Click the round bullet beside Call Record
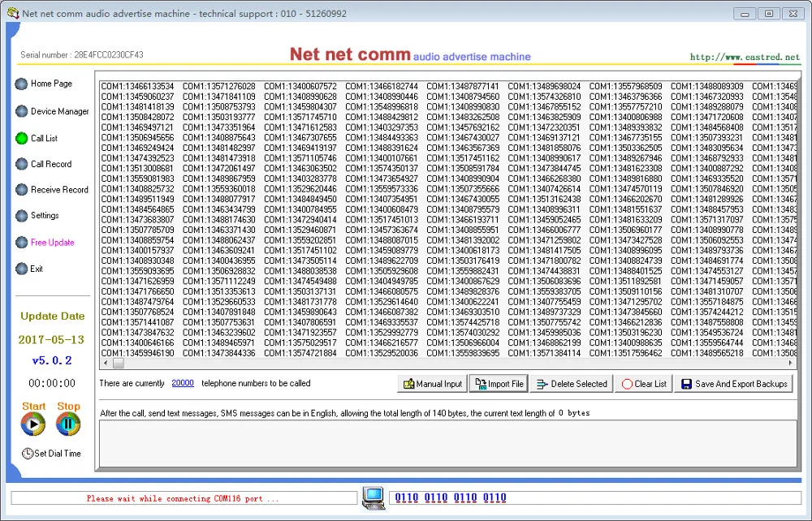 (21, 164)
